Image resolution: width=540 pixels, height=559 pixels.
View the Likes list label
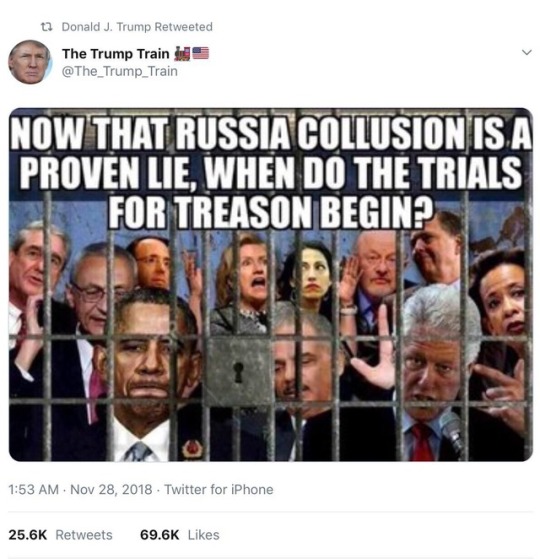[x=204, y=535]
